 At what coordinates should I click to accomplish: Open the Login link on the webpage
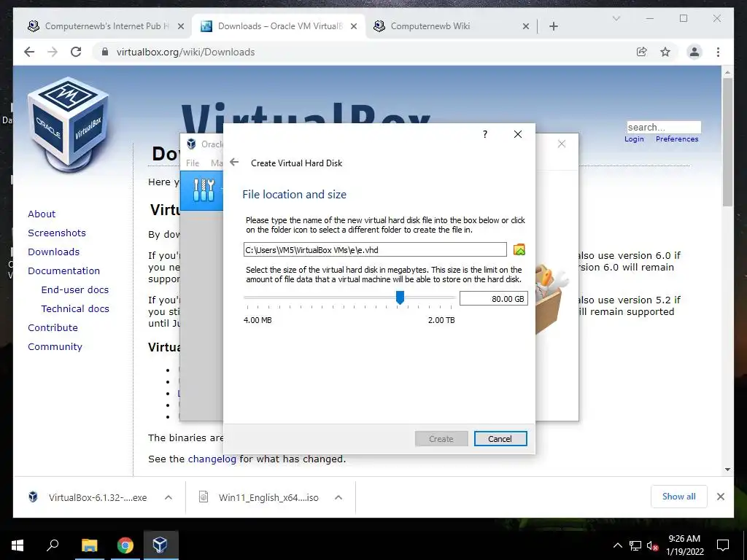click(x=634, y=139)
